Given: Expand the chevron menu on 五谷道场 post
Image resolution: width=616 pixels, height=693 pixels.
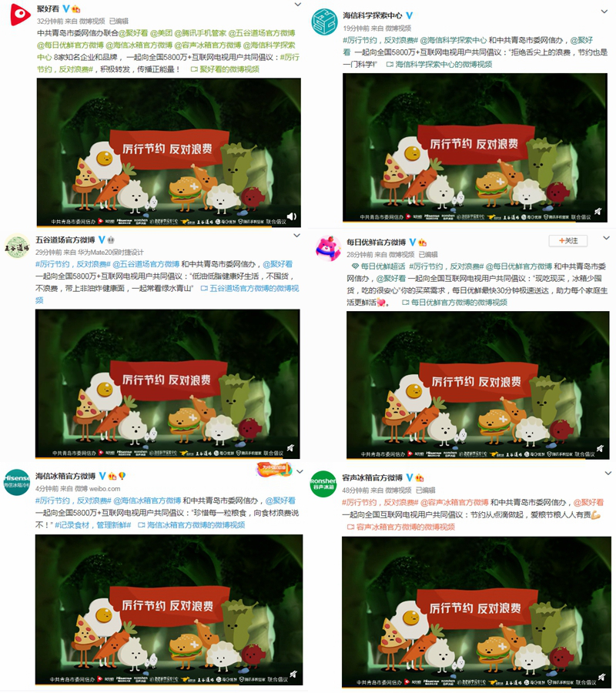Looking at the screenshot, I should 297,236.
